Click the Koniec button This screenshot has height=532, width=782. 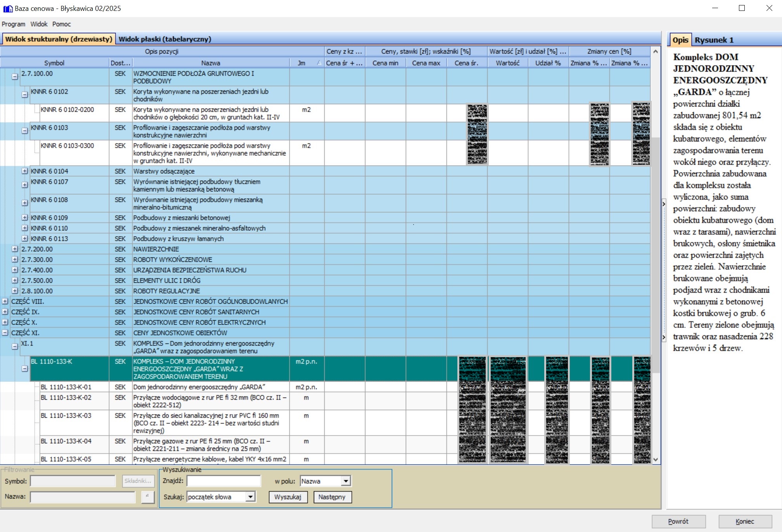(745, 522)
